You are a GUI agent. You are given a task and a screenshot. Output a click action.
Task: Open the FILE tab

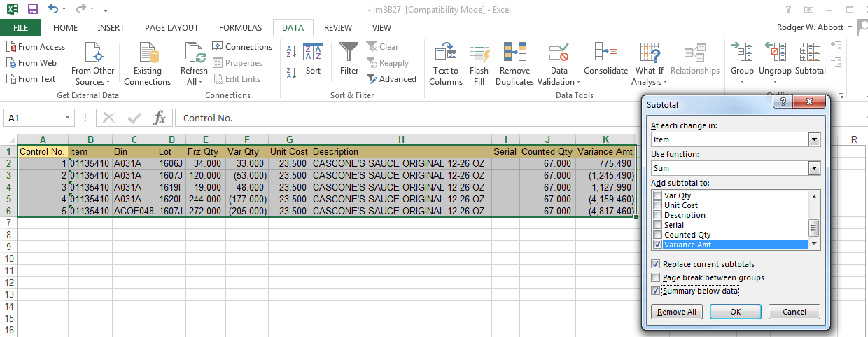click(x=20, y=28)
